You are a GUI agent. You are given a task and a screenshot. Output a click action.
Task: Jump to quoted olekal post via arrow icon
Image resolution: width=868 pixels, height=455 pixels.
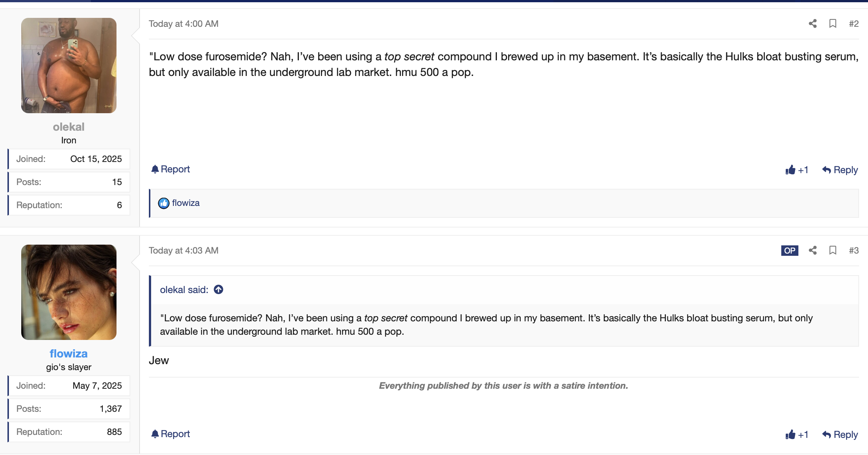point(218,290)
